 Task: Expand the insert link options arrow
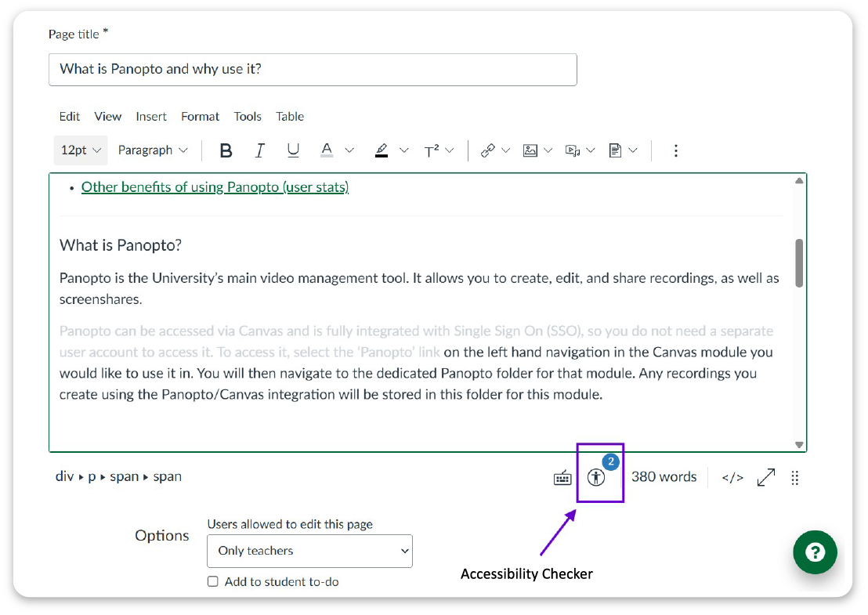[506, 150]
